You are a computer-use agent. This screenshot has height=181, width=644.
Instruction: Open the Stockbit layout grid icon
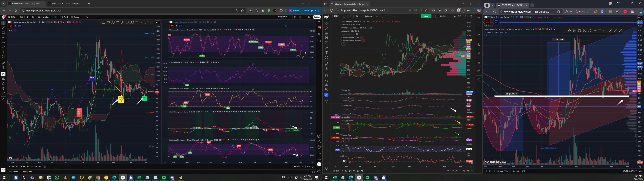tap(377, 16)
